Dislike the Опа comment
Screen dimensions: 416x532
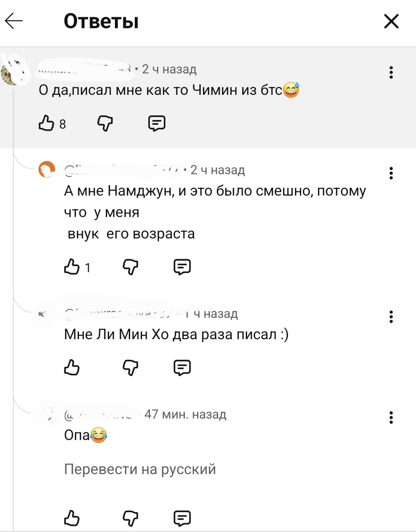(130, 517)
